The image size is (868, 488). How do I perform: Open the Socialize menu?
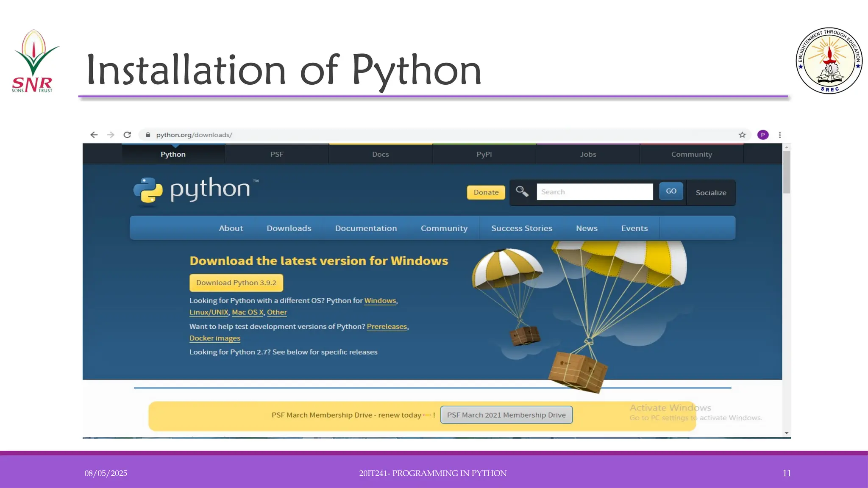[711, 193]
